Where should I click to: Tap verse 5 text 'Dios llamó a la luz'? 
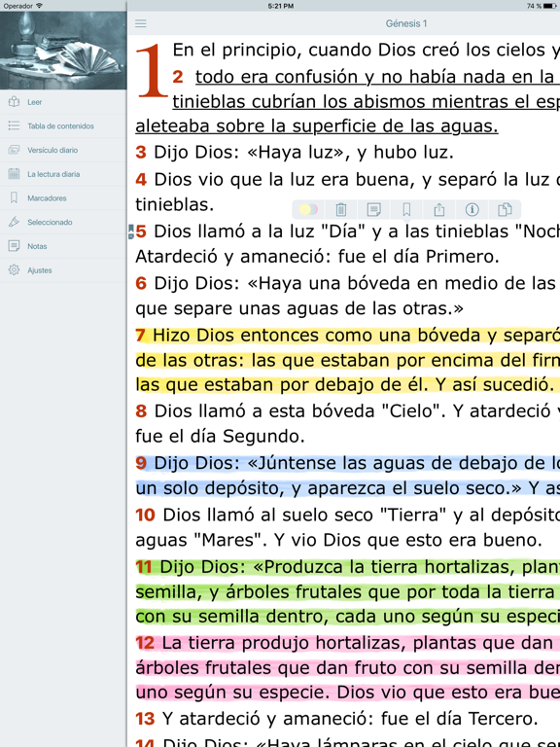(236, 231)
